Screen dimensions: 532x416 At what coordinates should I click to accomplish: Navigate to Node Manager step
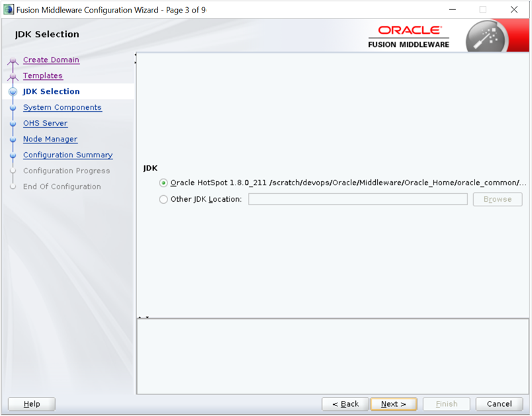(x=50, y=140)
